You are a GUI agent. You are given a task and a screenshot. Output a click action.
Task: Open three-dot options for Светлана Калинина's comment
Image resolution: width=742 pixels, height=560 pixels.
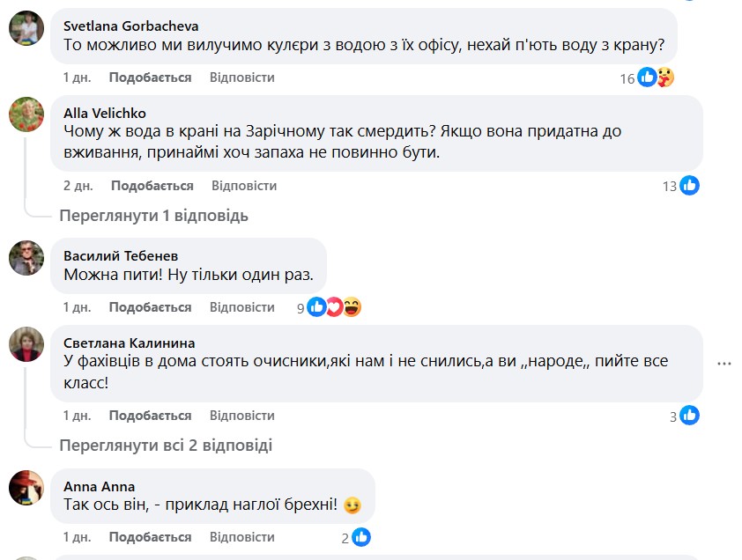point(724,363)
